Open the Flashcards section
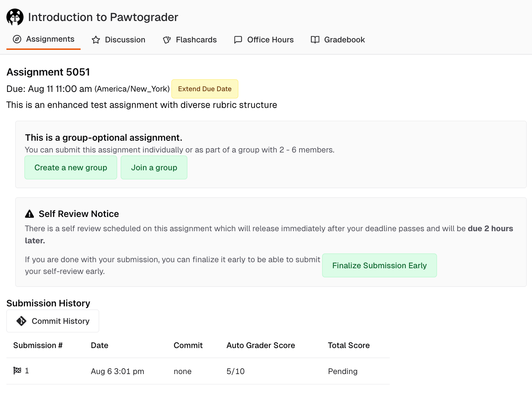Screen dimensions: 532x399 coord(196,40)
